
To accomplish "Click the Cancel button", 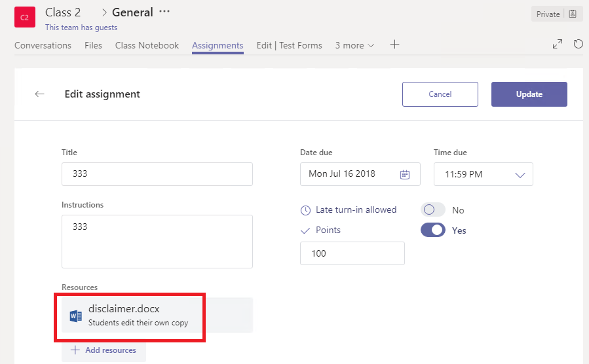I will click(x=440, y=94).
